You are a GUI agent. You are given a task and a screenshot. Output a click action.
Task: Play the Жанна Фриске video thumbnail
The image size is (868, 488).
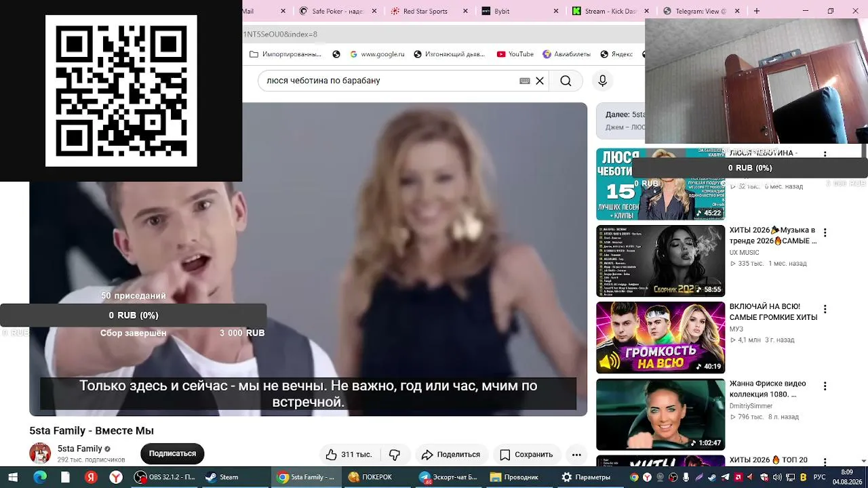pyautogui.click(x=660, y=415)
